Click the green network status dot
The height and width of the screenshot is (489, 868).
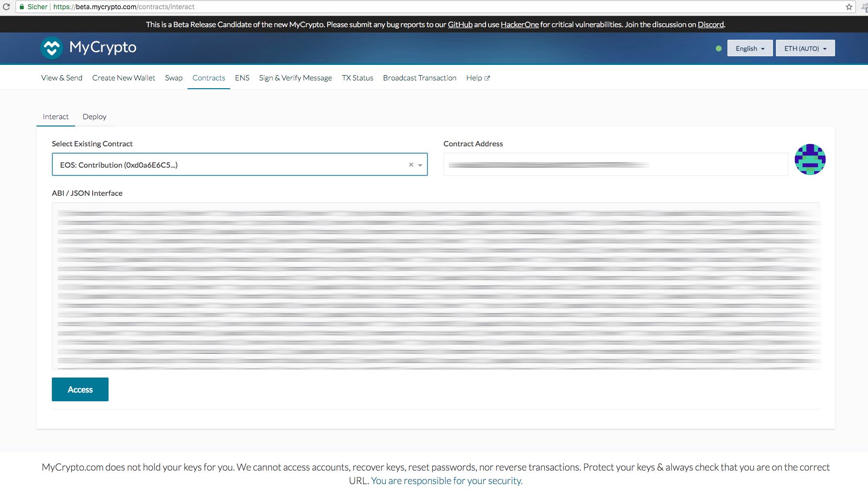click(719, 48)
